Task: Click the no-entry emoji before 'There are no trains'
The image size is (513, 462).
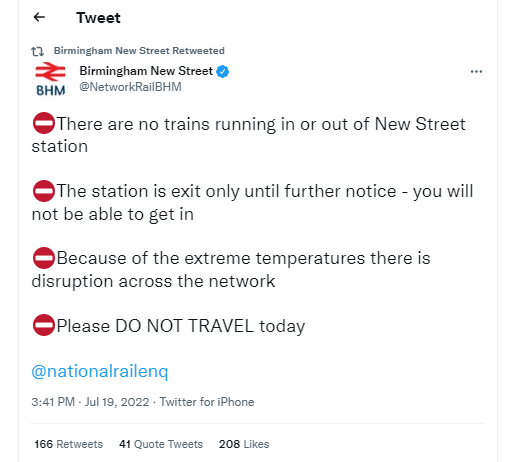Action: point(44,123)
